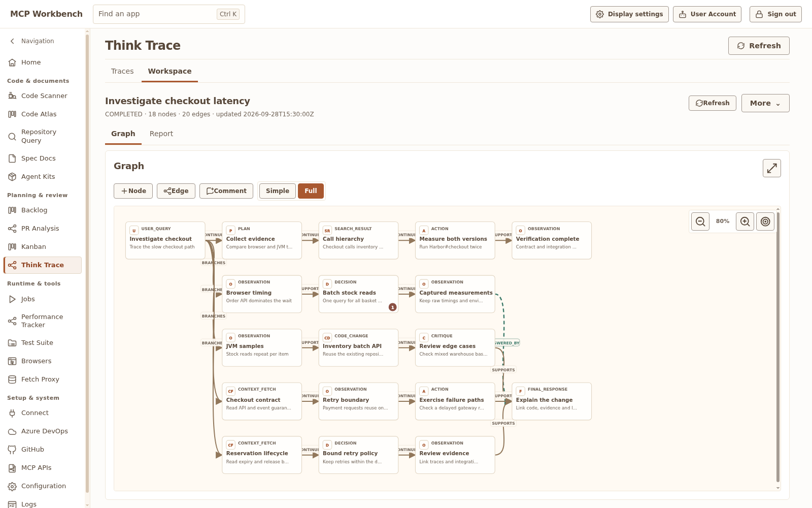Switch to the Traces tab

click(x=122, y=71)
